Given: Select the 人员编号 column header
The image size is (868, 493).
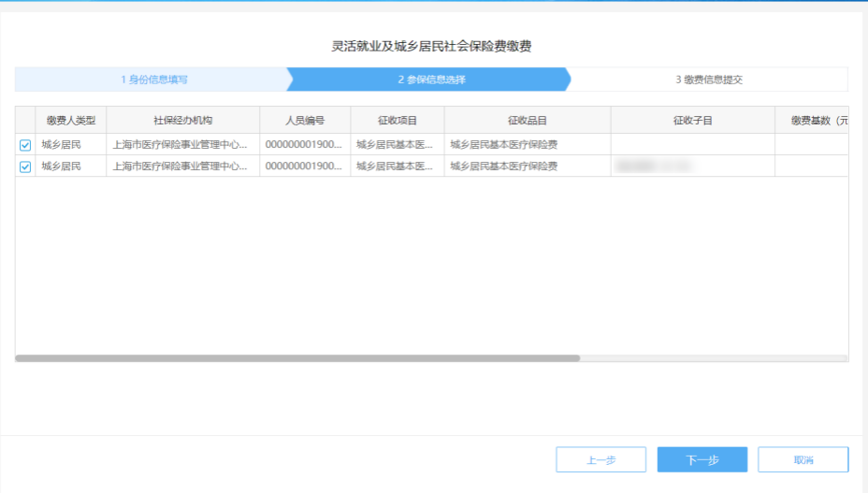Looking at the screenshot, I should tap(305, 121).
